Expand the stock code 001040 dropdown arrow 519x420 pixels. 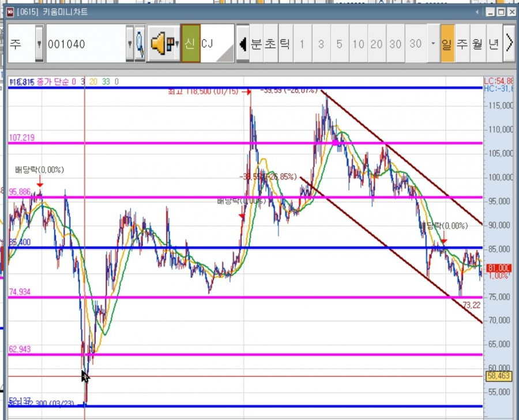point(130,43)
